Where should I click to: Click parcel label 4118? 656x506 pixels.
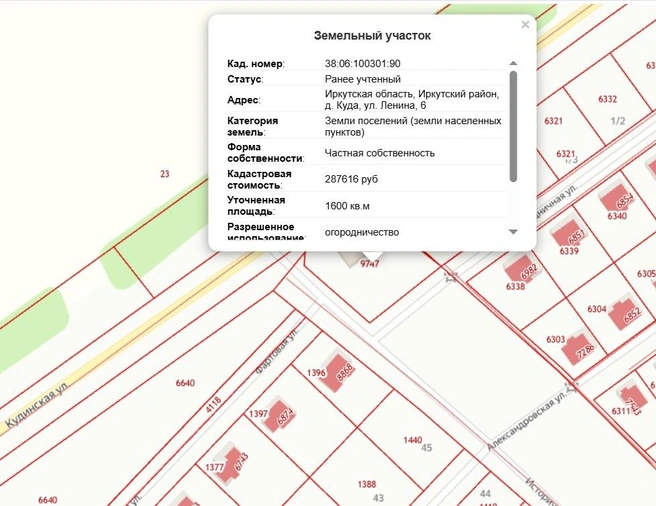click(213, 405)
